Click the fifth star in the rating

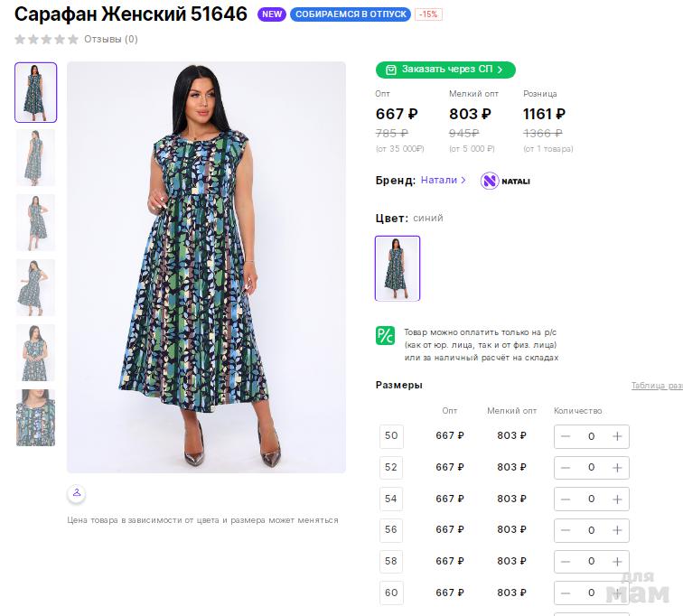[x=73, y=40]
